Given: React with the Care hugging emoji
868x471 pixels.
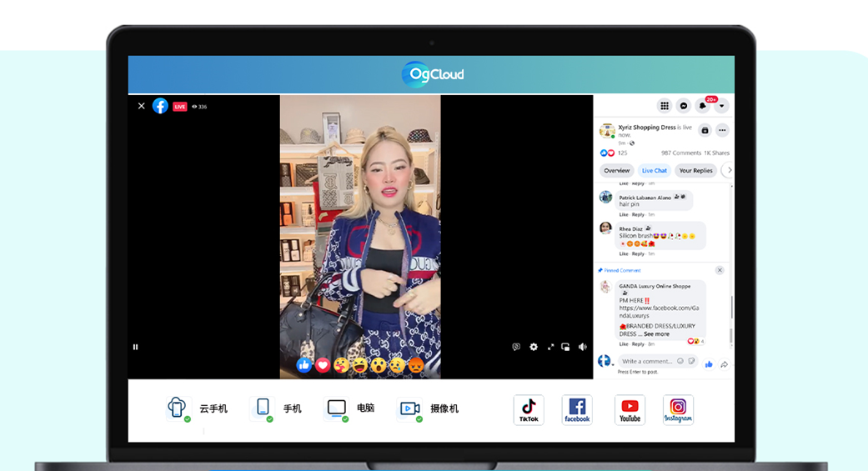Looking at the screenshot, I should point(342,365).
